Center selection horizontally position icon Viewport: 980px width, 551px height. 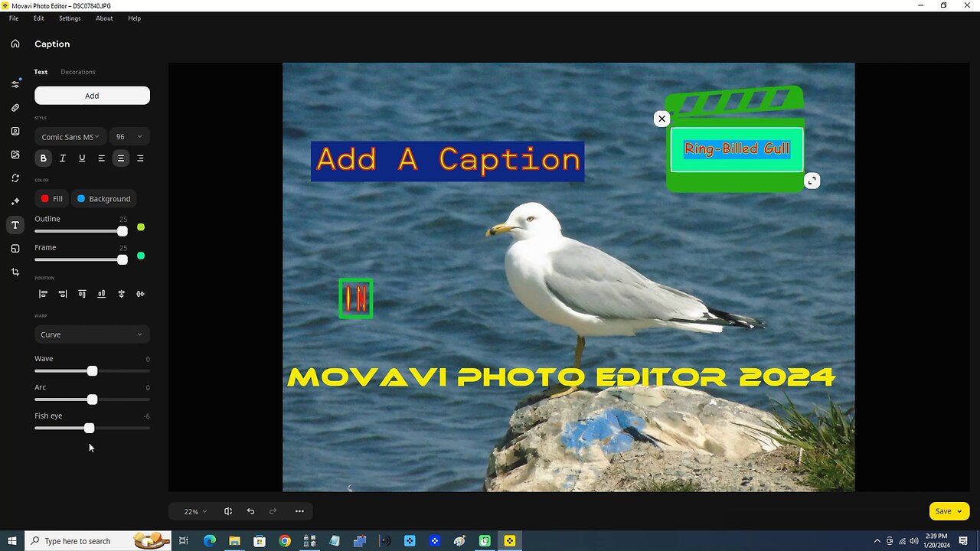(121, 294)
